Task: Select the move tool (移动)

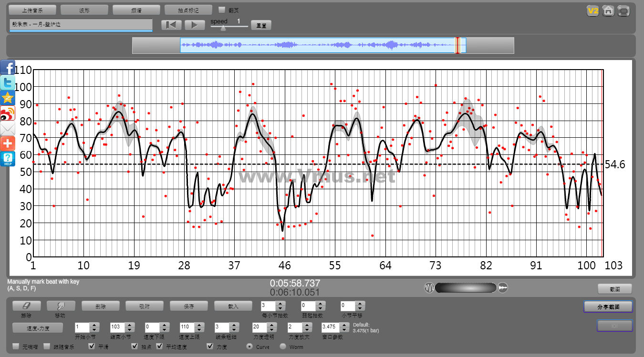Action: [x=61, y=306]
